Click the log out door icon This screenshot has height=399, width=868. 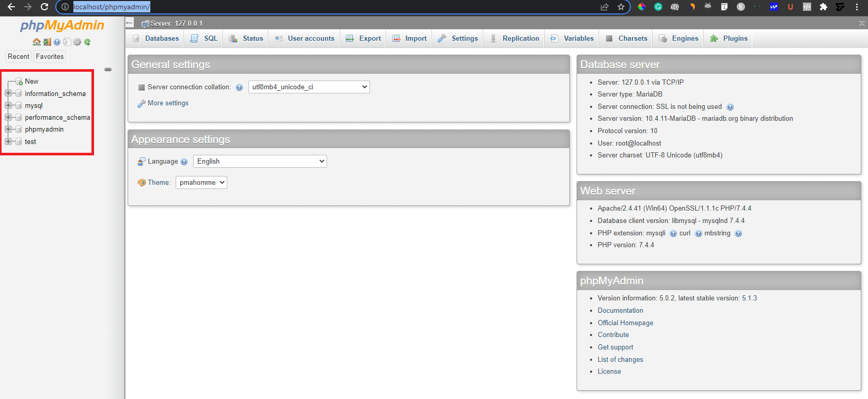[x=47, y=42]
